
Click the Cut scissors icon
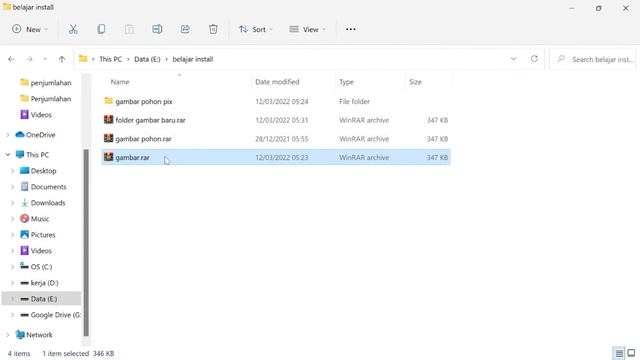[x=73, y=29]
